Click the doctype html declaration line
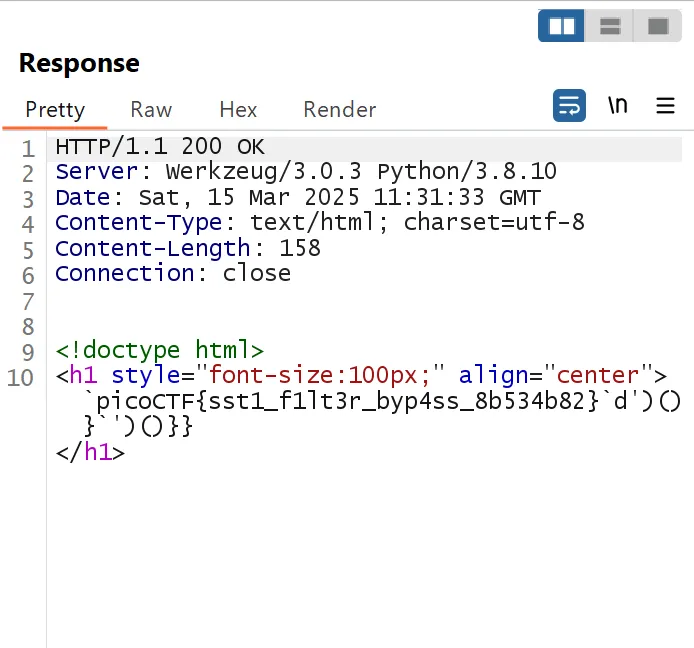The width and height of the screenshot is (694, 648). 159,350
